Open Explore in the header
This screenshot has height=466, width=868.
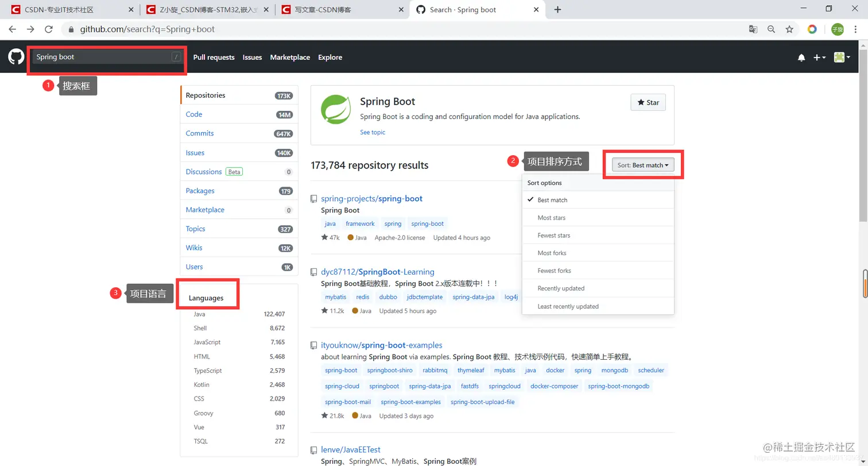(x=330, y=57)
